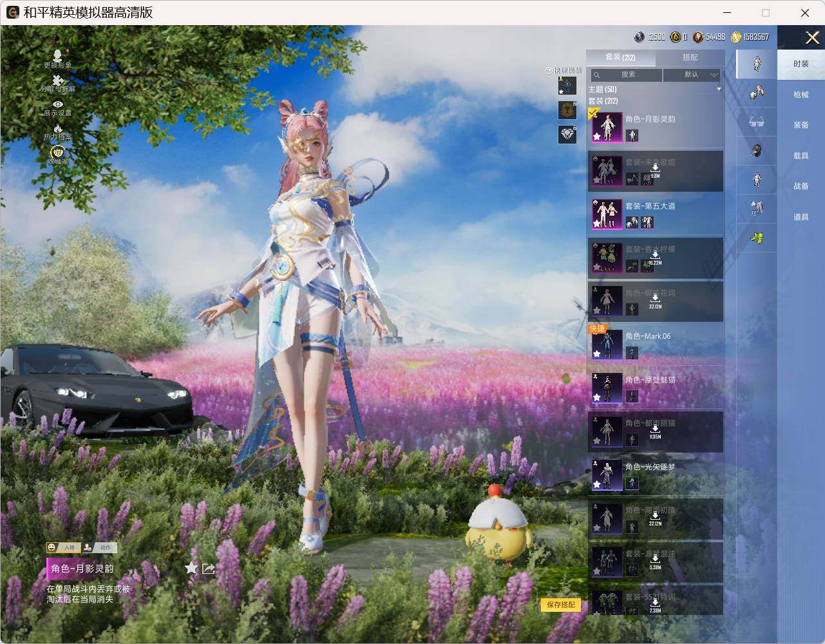Select the full-body clothing category icon

[757, 180]
